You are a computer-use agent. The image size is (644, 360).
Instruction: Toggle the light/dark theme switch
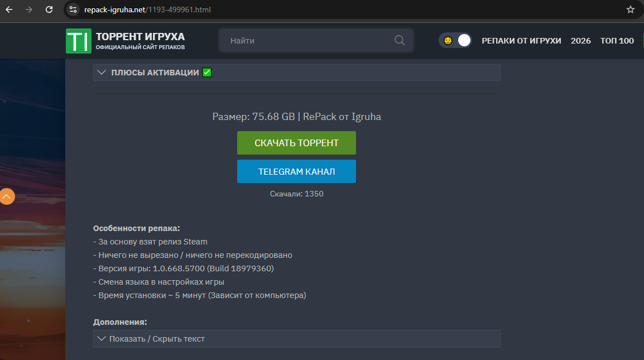(455, 41)
